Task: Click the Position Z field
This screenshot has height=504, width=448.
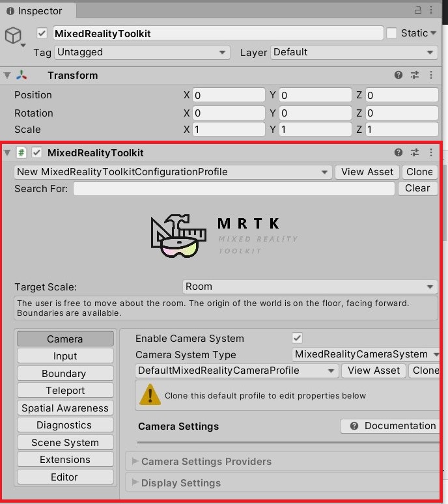Action: tap(402, 95)
